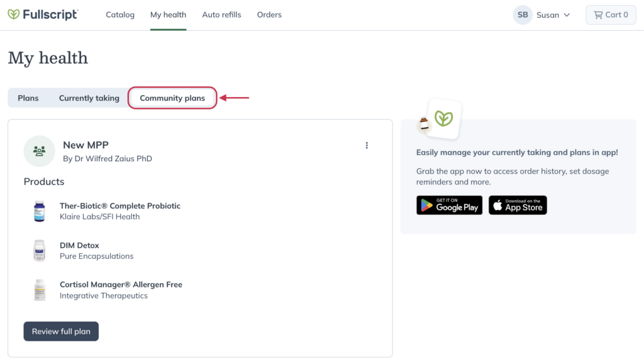This screenshot has height=364, width=644.
Task: Click By Dr Wilfred Zaius PhD text
Action: 107,159
